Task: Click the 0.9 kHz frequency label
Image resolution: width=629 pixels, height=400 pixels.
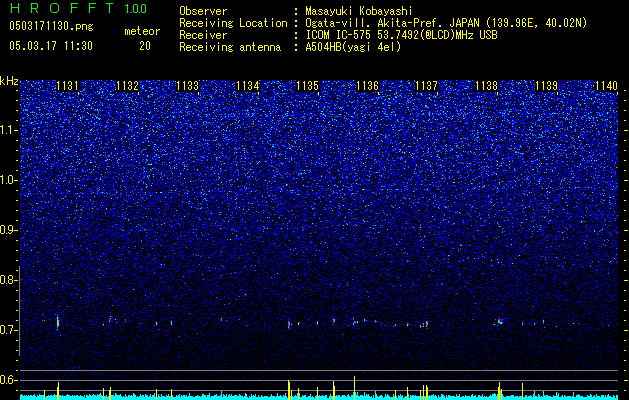Action: 9,230
